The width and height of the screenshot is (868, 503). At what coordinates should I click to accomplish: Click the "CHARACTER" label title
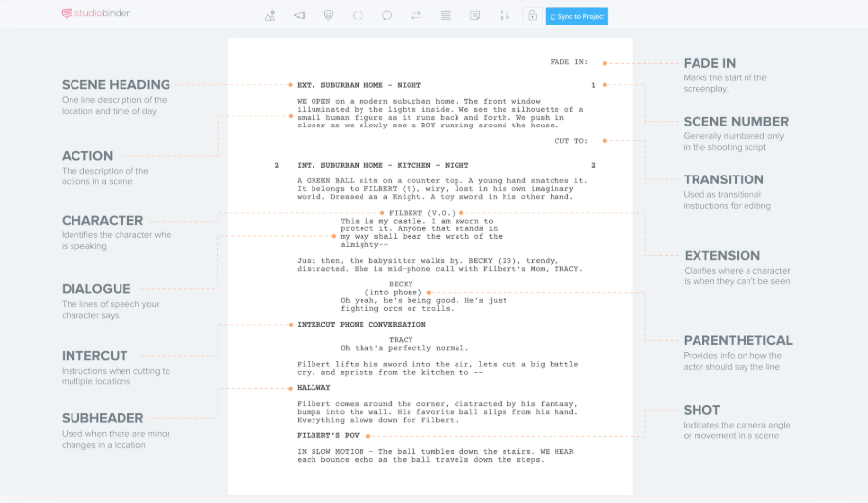[x=103, y=220]
